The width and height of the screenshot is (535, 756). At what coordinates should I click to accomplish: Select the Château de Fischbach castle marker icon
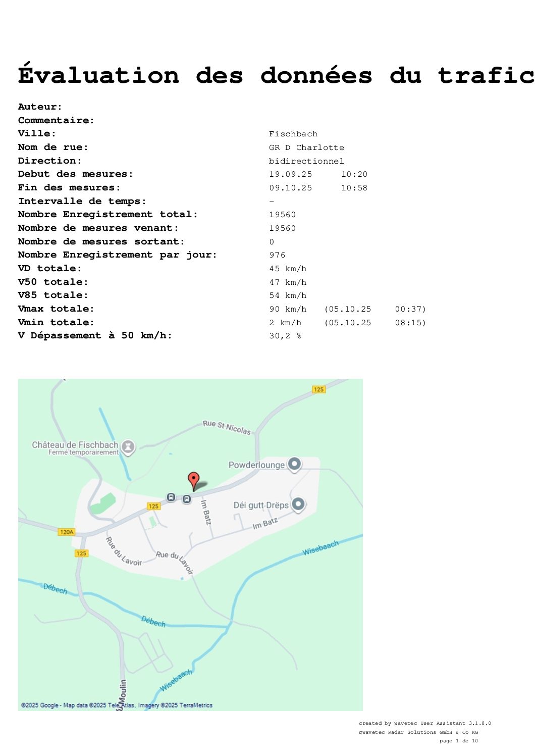click(128, 447)
